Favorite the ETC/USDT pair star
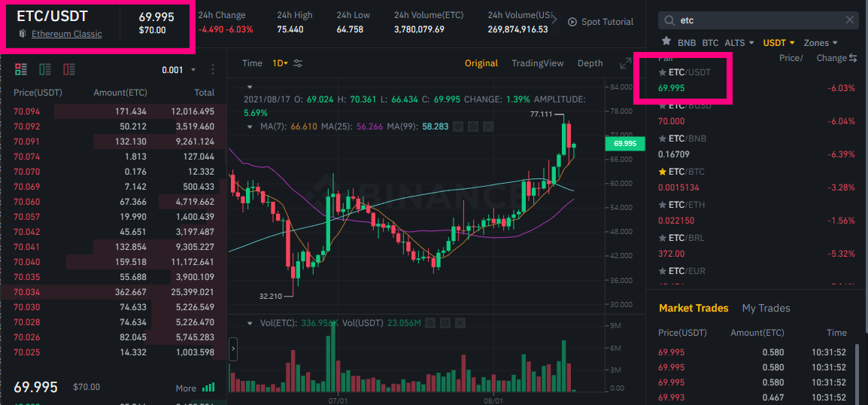 click(662, 72)
